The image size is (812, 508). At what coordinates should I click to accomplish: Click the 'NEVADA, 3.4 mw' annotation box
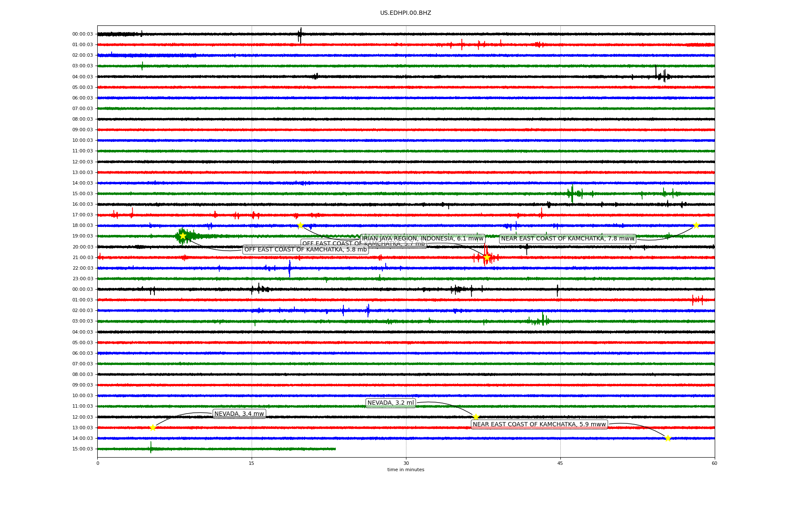(x=239, y=414)
